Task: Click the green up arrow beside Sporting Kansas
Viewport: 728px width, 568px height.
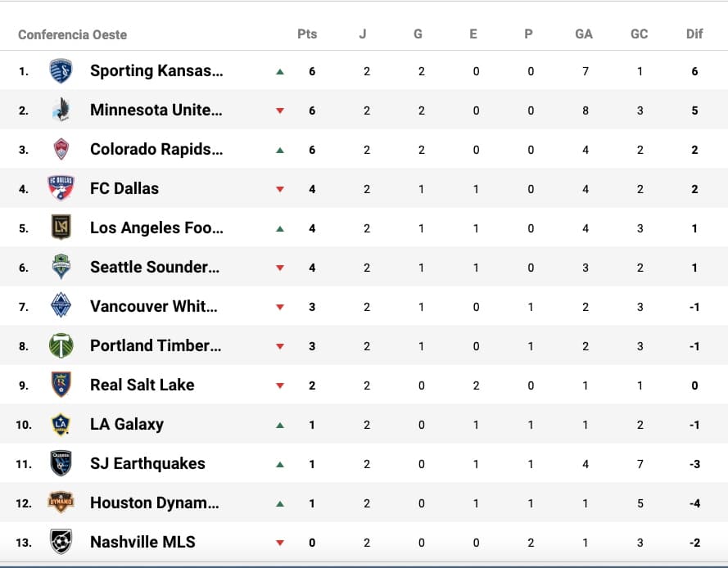Action: (280, 71)
